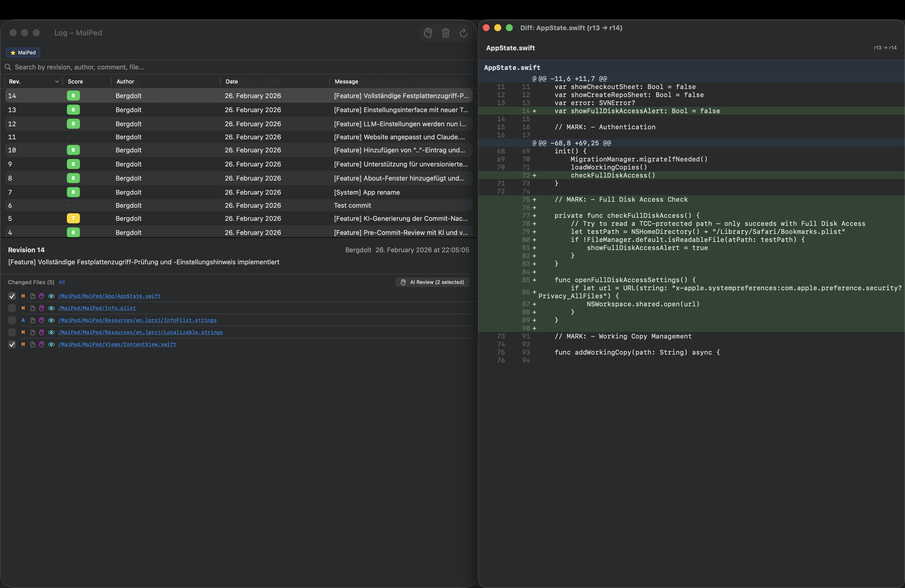The image size is (905, 588).
Task: Click the brain AI icon next to AppState.swift
Action: tap(42, 296)
